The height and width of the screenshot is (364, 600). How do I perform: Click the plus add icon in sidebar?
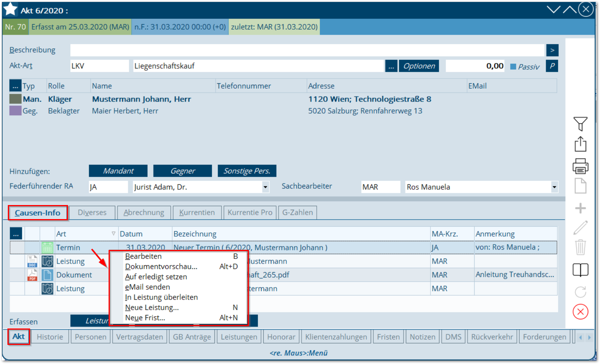coord(580,208)
